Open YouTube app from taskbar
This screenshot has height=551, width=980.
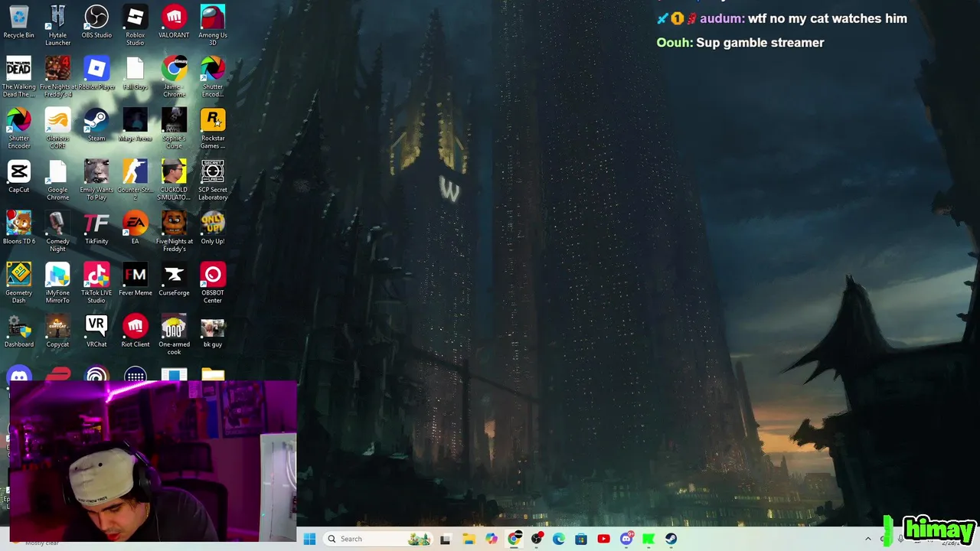603,539
